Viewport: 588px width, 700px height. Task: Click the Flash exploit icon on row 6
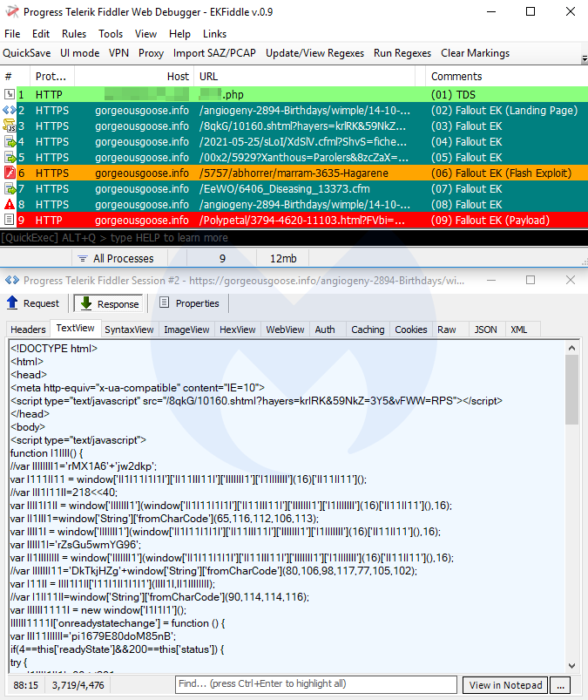(10, 173)
